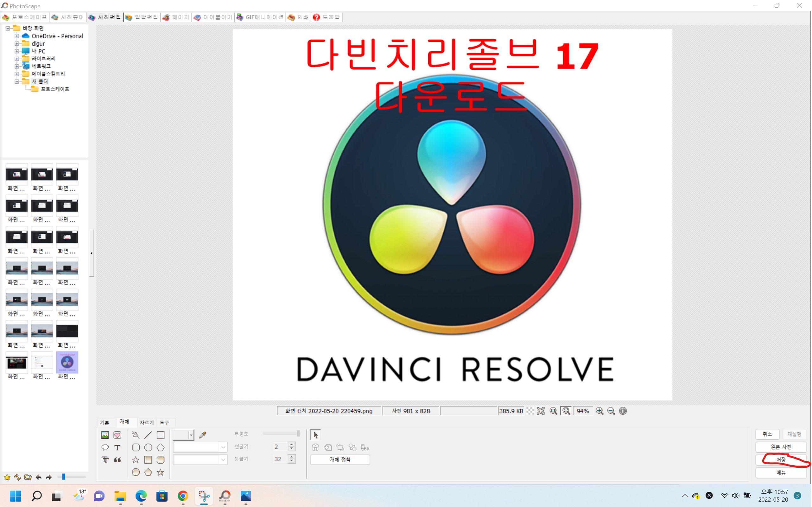Select the freehand scribble drawing tool
Screen dimensions: 812x507
(x=136, y=435)
